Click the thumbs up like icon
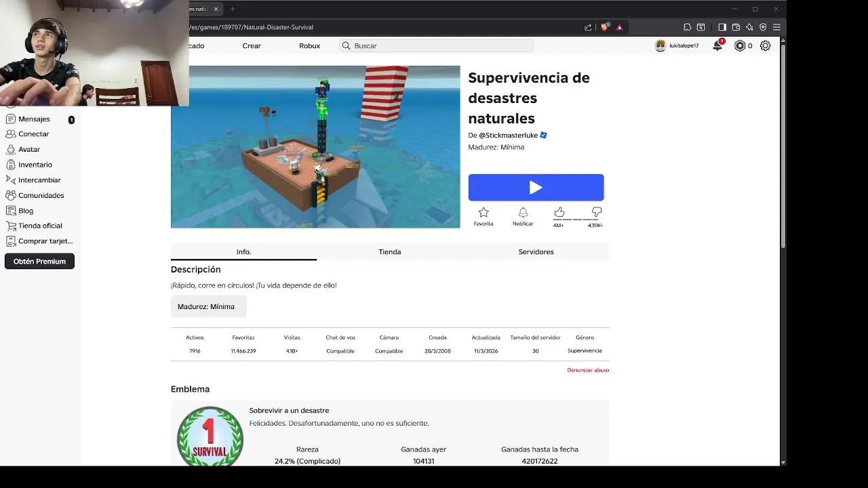 pyautogui.click(x=559, y=213)
